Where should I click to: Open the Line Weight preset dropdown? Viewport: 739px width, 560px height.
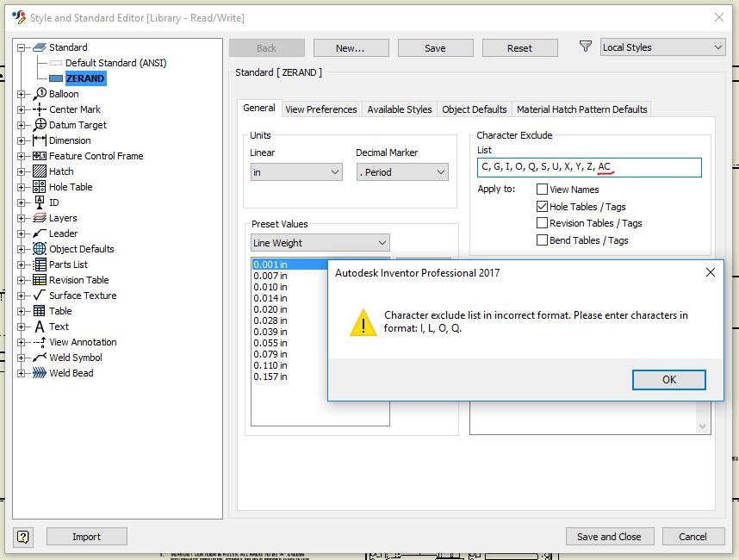click(320, 243)
